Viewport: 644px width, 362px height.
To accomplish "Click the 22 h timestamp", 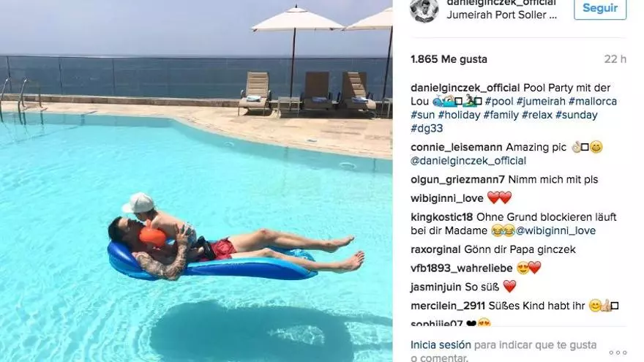I will [x=615, y=59].
